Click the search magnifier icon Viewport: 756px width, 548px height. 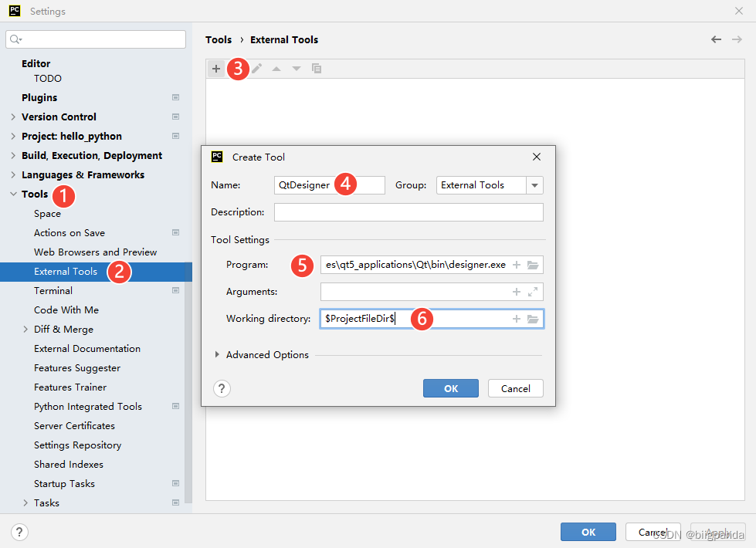15,39
